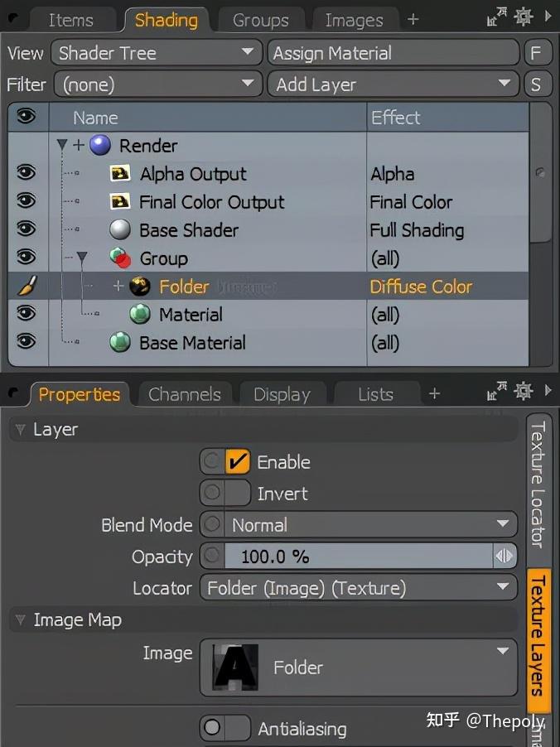The width and height of the screenshot is (560, 747).
Task: Switch to the Channels tab
Action: click(184, 394)
